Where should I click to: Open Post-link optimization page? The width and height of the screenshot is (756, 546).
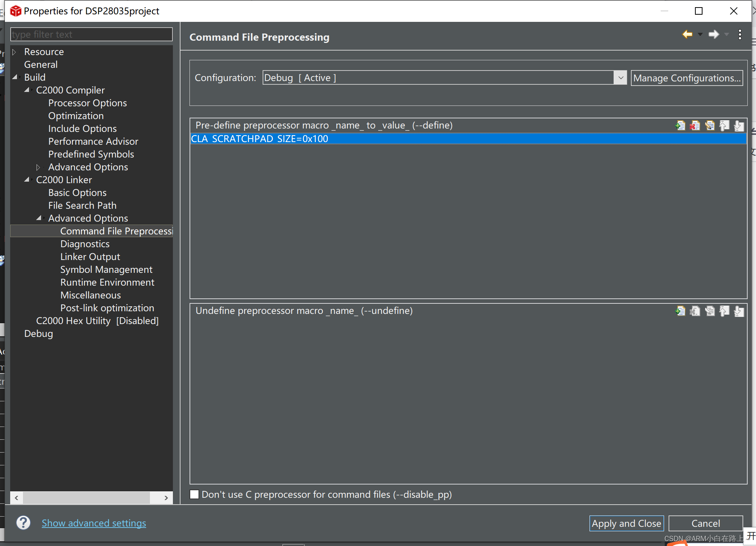click(x=107, y=308)
